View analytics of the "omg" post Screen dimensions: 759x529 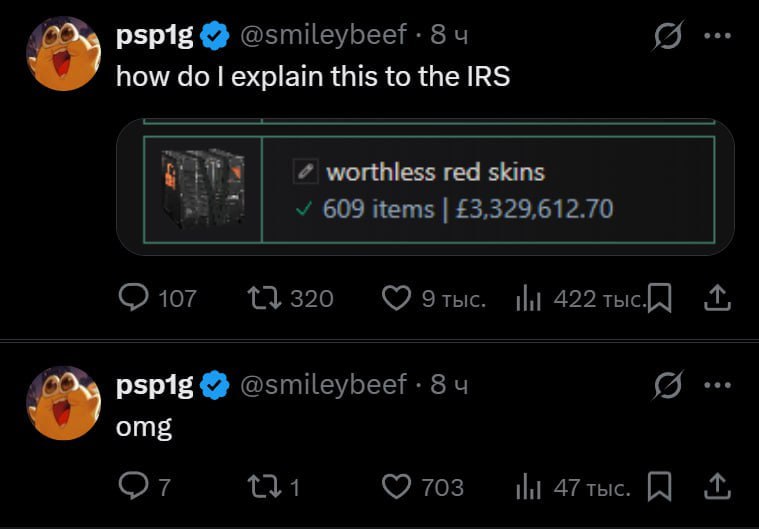tap(528, 487)
